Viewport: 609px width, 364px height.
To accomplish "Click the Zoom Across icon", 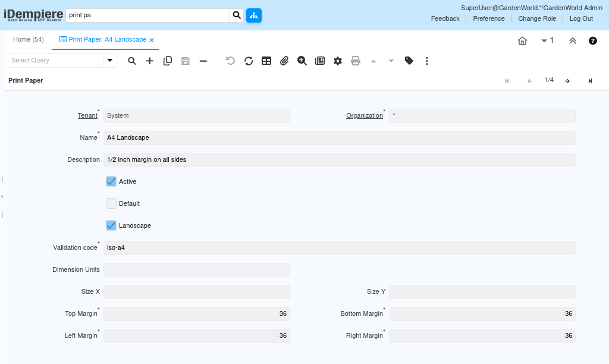I will click(x=302, y=61).
